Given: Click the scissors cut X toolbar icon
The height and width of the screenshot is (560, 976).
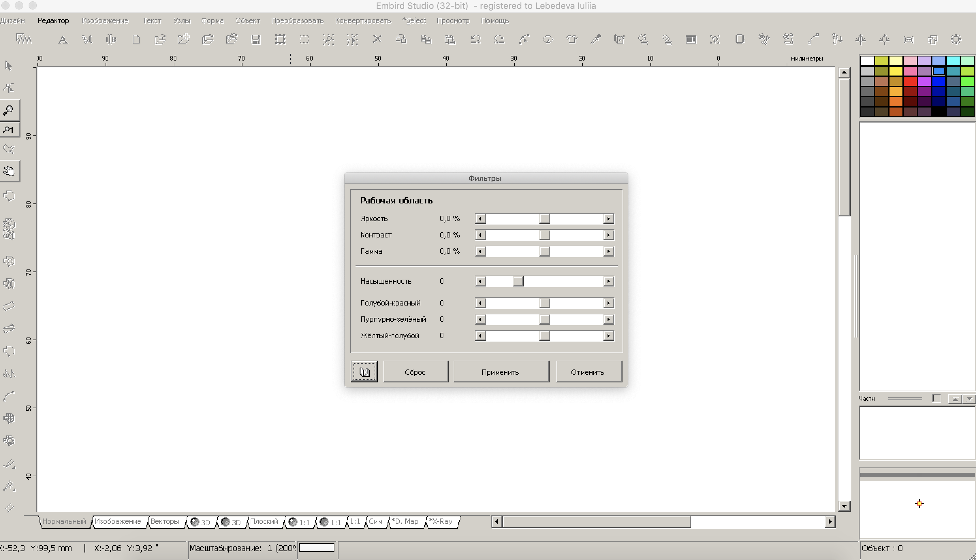Looking at the screenshot, I should click(377, 39).
